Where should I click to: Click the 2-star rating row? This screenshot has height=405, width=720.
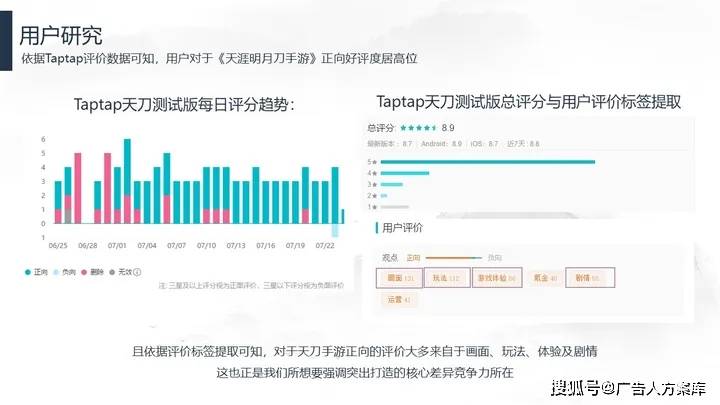click(x=383, y=196)
